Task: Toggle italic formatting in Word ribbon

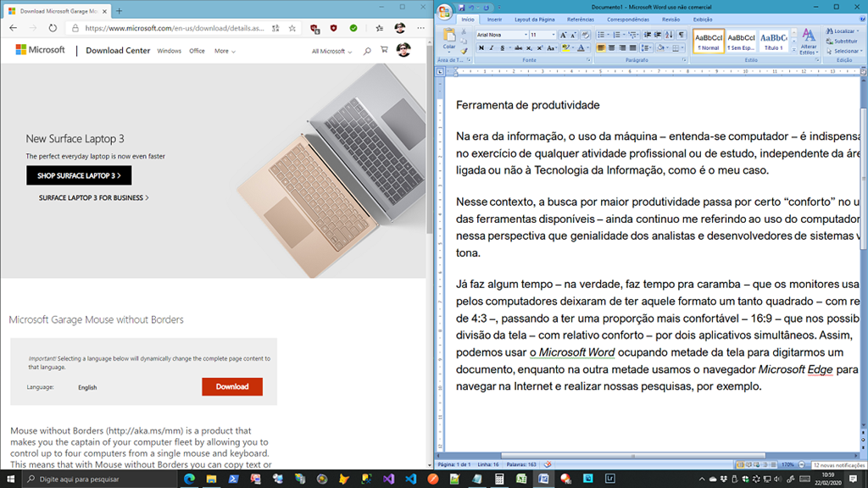Action: click(x=492, y=48)
